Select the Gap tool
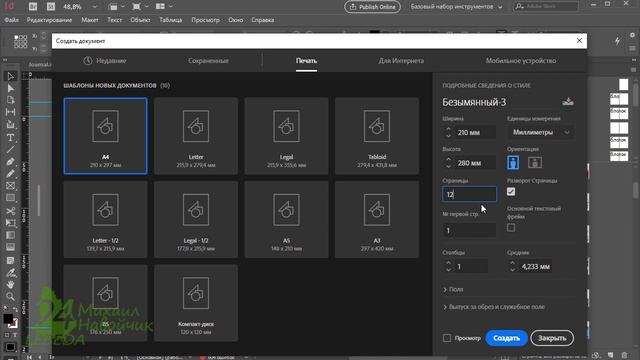 click(11, 112)
